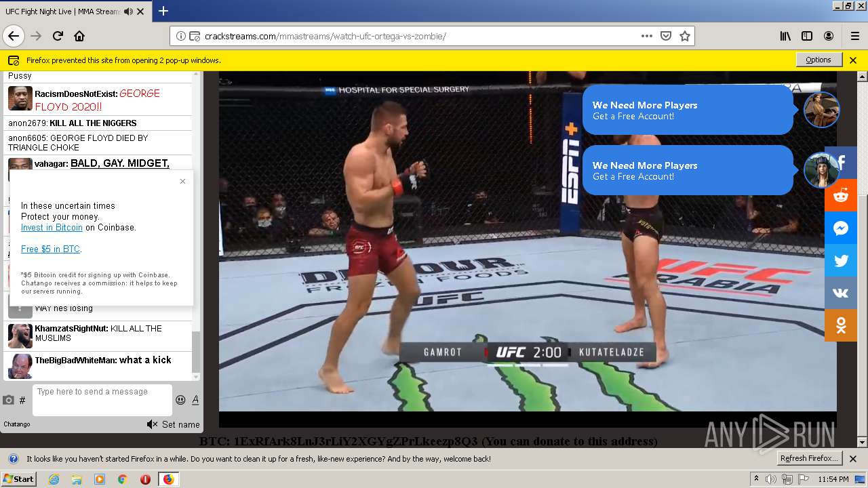The image size is (868, 488).
Task: Open Windows Explorer from taskbar
Action: pyautogui.click(x=77, y=479)
